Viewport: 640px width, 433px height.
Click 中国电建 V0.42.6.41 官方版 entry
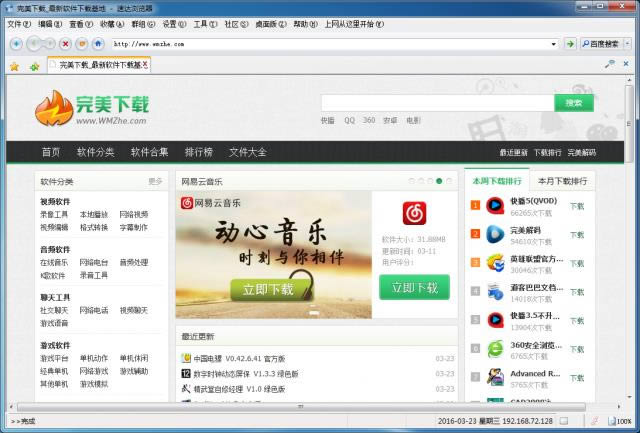point(239,359)
